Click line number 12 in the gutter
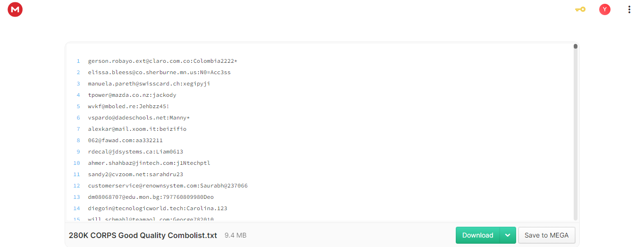The width and height of the screenshot is (644, 247). coord(77,186)
